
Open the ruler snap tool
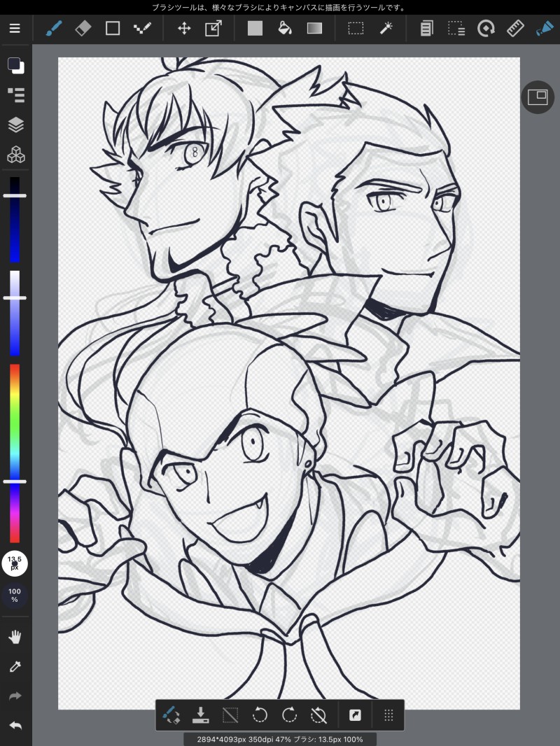(x=515, y=29)
